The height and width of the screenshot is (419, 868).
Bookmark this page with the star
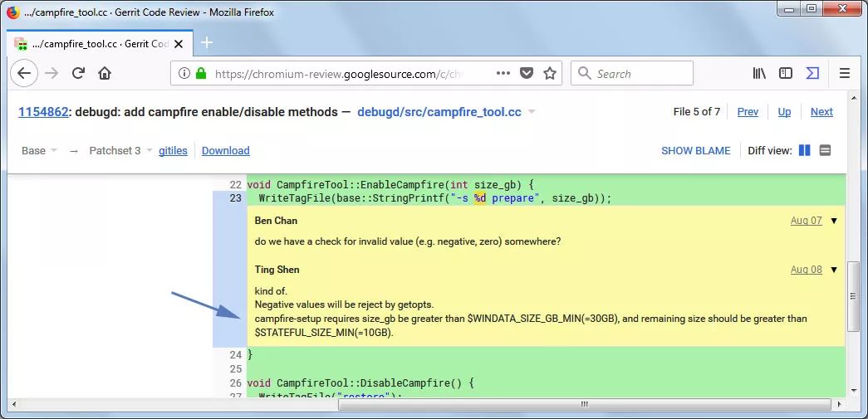pyautogui.click(x=550, y=73)
